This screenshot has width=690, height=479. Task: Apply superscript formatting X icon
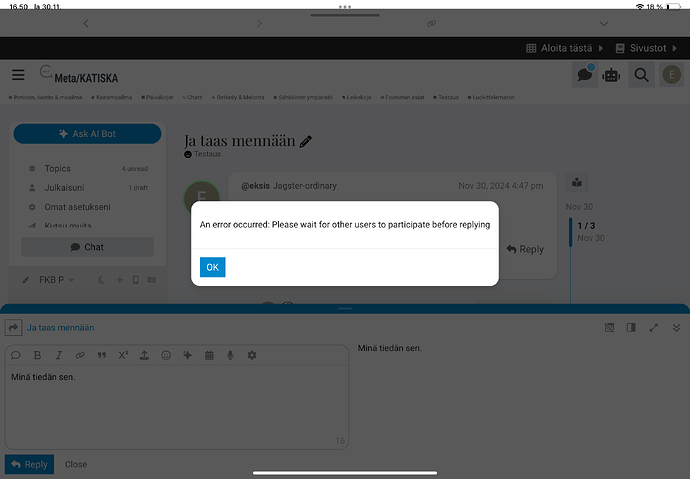tap(123, 355)
